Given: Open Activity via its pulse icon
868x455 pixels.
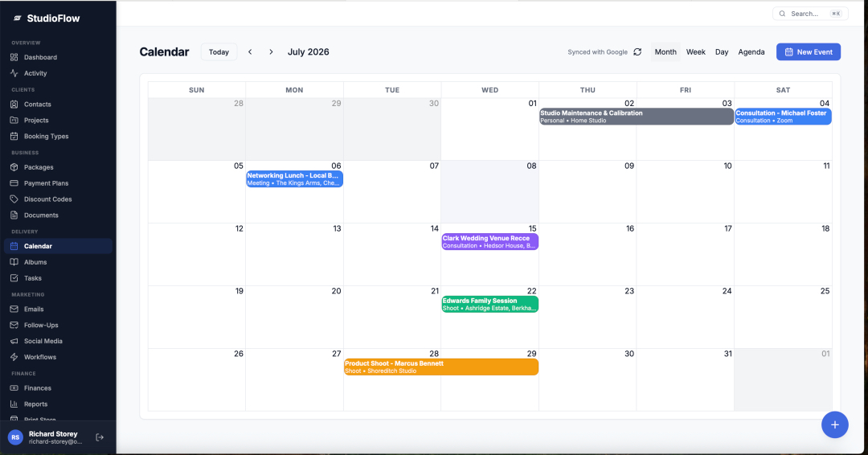Looking at the screenshot, I should click(14, 73).
